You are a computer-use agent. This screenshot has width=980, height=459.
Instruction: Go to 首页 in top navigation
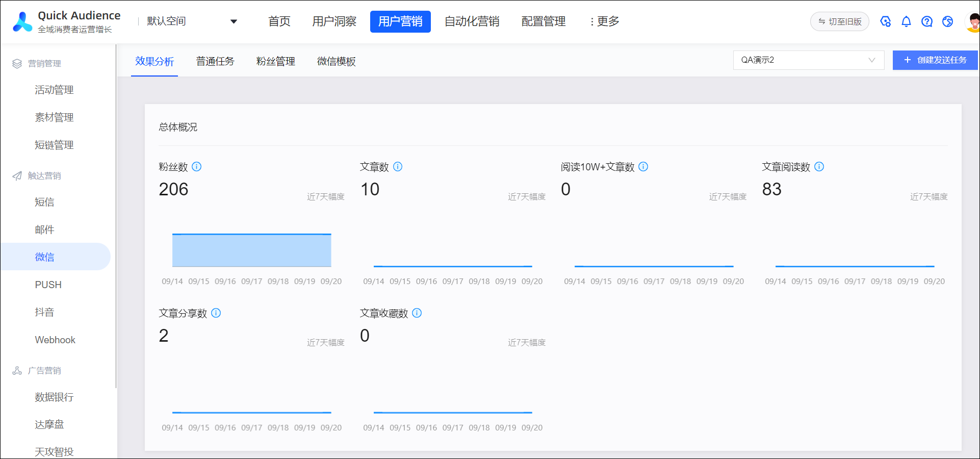click(279, 21)
